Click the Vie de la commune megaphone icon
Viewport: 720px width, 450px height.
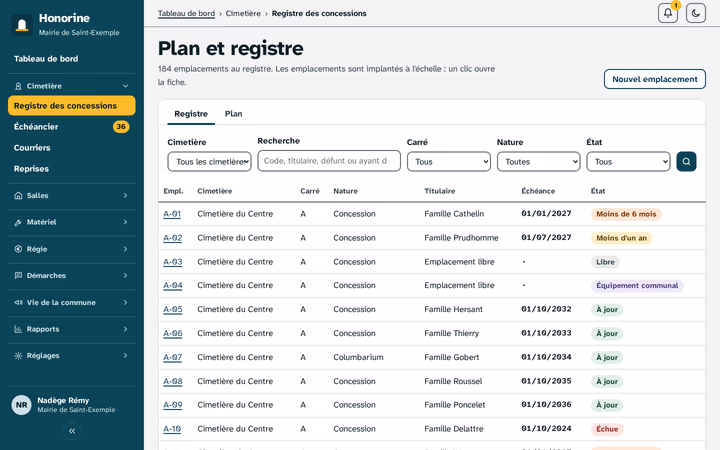18,303
